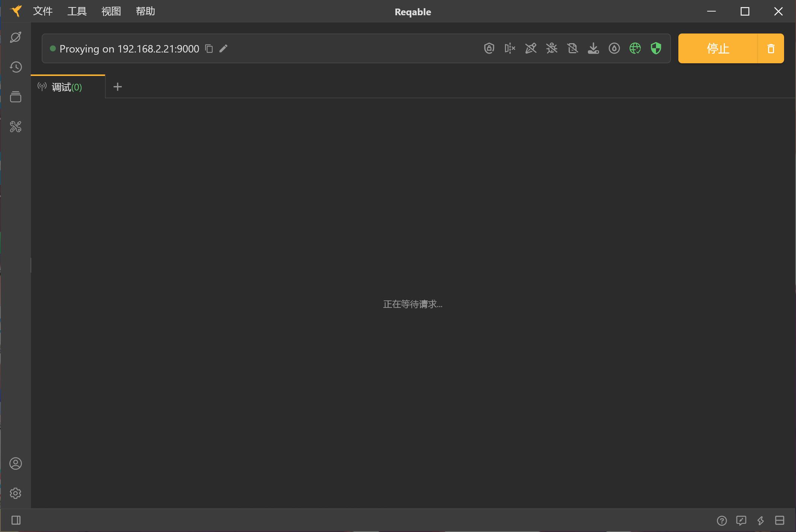Viewport: 796px width, 532px height.
Task: Click the green certificate shield icon
Action: point(656,48)
